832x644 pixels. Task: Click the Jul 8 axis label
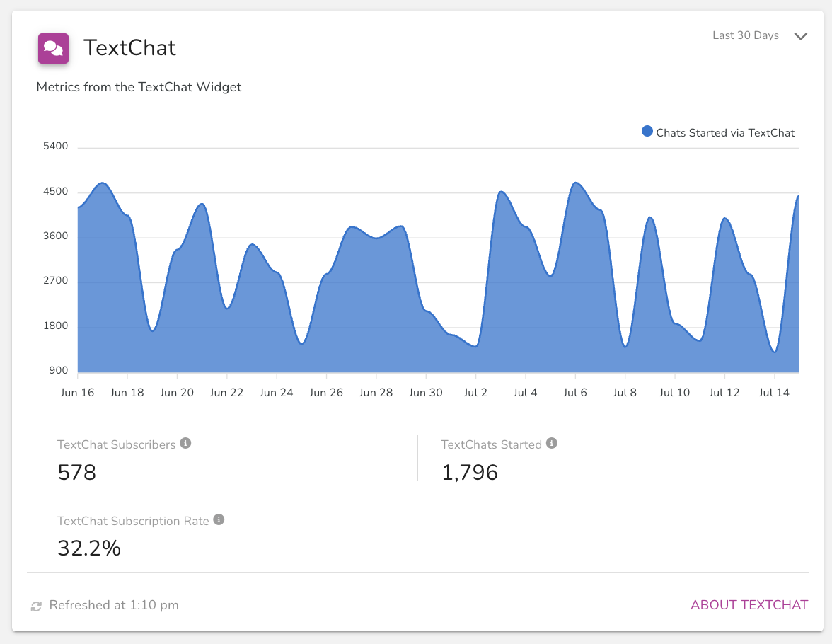625,392
